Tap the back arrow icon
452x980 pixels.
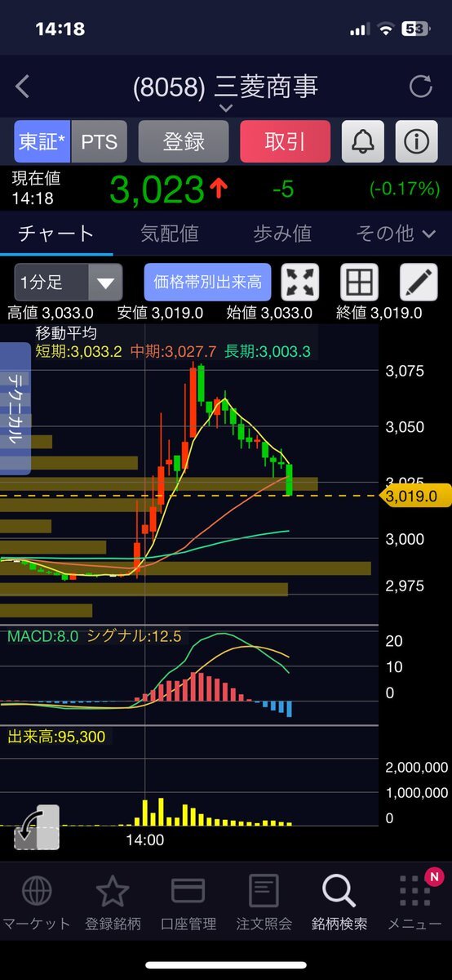(x=23, y=87)
